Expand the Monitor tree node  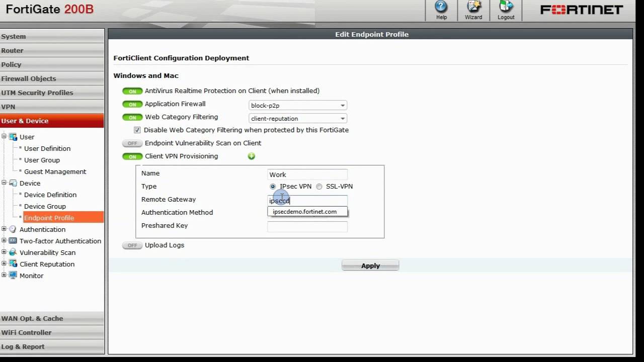4,275
